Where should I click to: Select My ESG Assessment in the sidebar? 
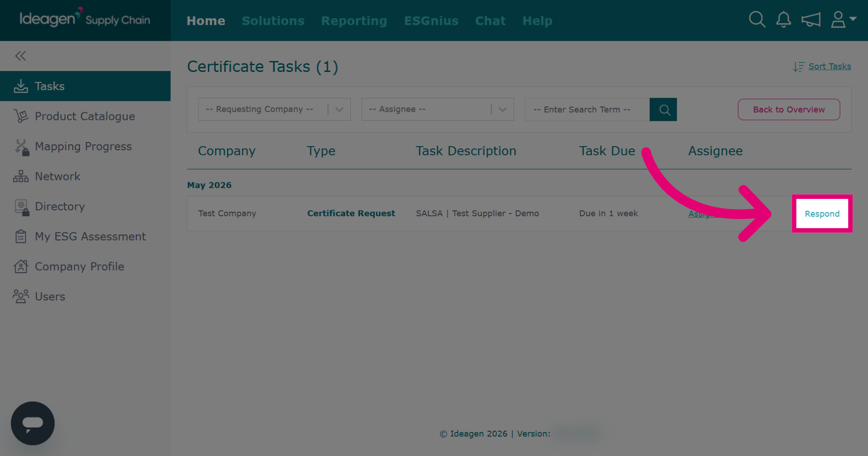point(85,237)
